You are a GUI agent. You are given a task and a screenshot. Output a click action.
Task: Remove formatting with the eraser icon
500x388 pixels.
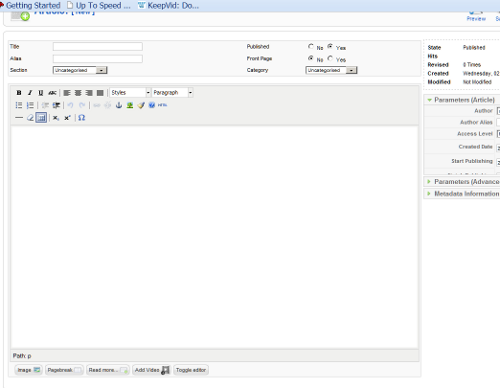point(30,118)
